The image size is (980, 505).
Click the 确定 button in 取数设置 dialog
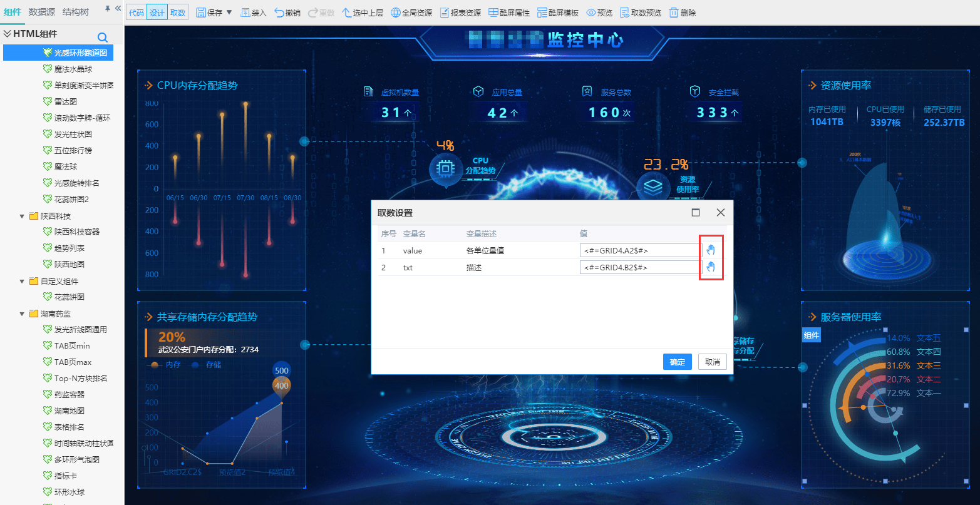[x=677, y=362]
